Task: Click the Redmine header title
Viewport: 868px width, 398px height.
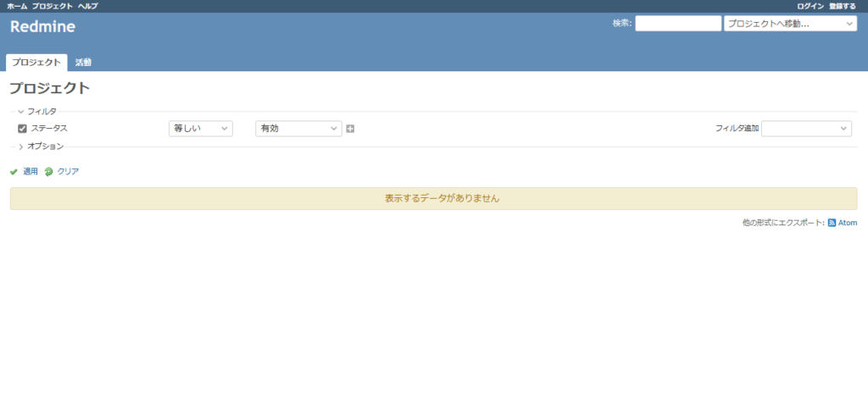Action: coord(42,26)
